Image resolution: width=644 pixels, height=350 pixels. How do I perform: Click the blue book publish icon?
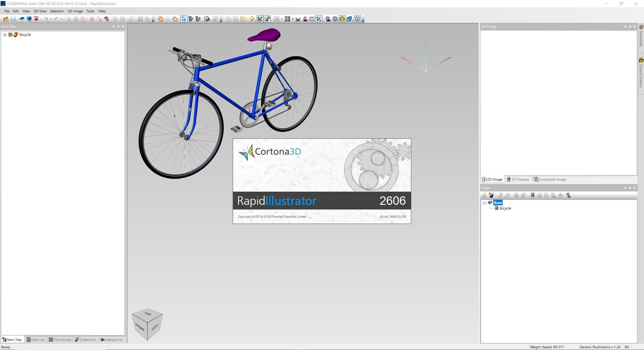coord(22,19)
